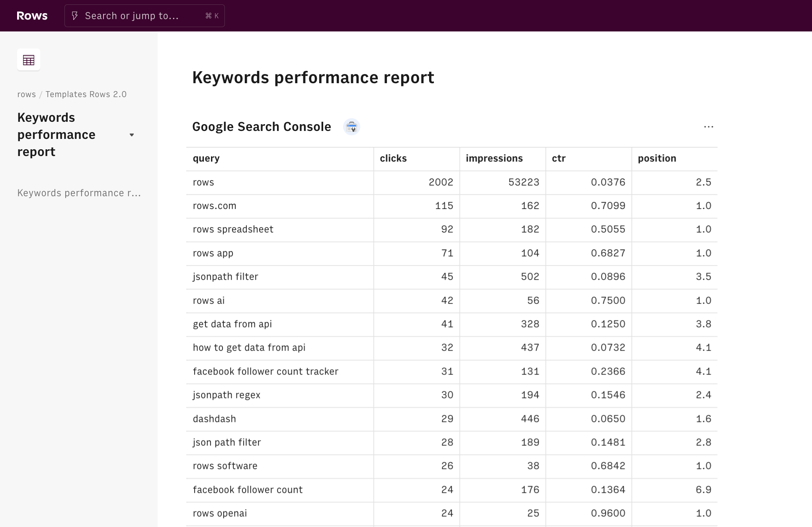812x527 pixels.
Task: Click the Keywords performance report page heading
Action: point(313,78)
